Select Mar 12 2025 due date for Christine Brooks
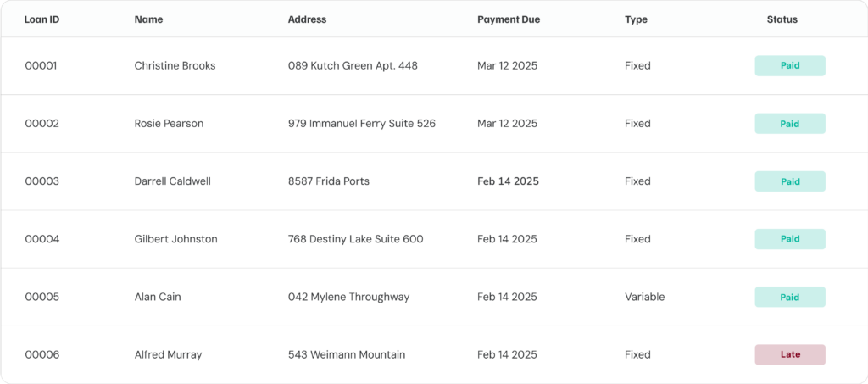 point(507,66)
